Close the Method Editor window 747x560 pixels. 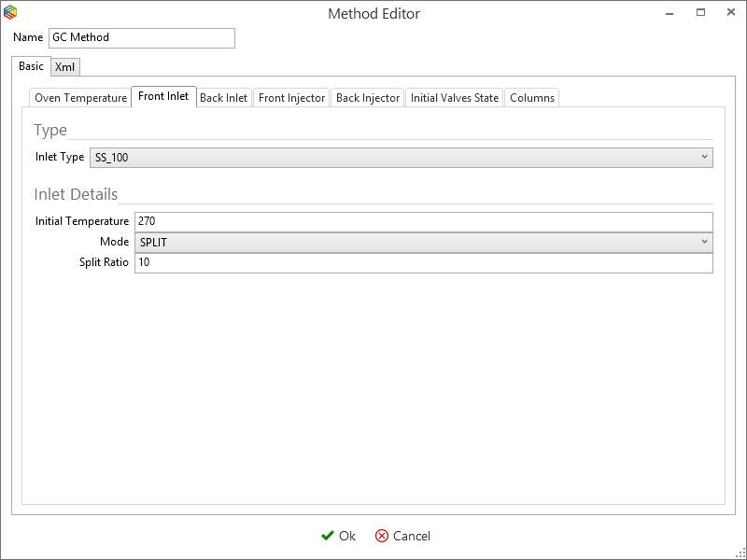730,13
